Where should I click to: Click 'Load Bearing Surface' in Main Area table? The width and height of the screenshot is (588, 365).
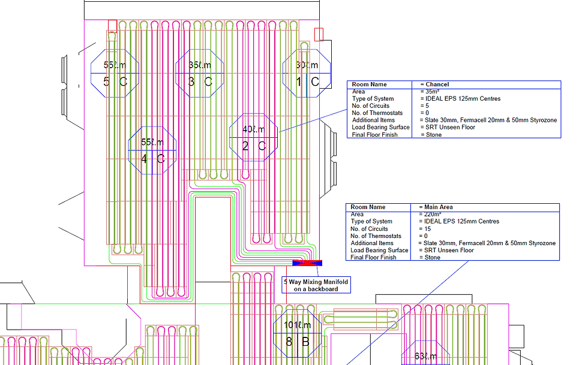379,250
